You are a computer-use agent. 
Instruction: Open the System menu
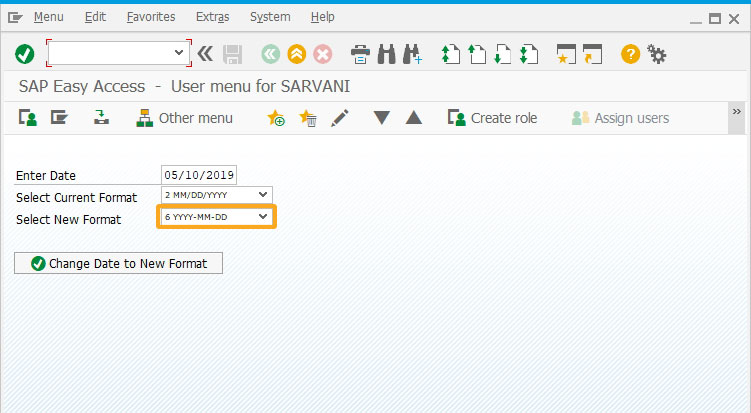point(270,17)
